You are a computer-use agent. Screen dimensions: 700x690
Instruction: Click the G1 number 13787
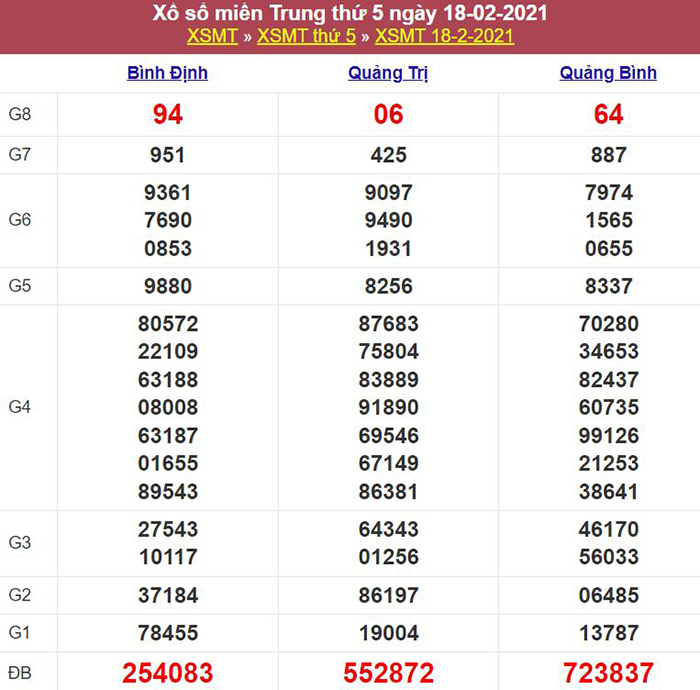[x=609, y=633]
